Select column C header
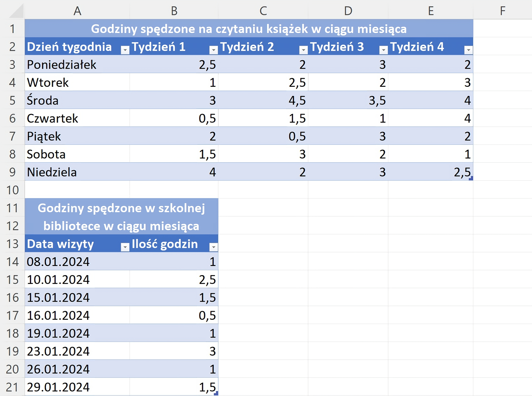 [263, 11]
